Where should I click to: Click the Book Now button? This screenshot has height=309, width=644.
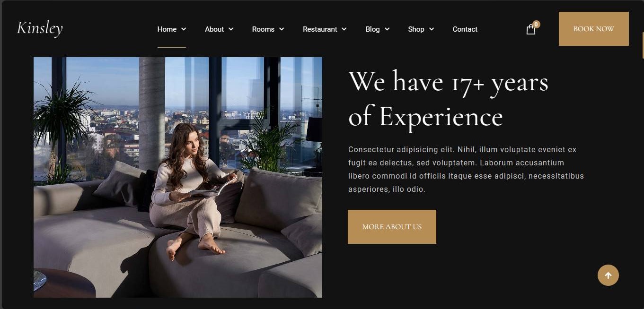(x=593, y=29)
